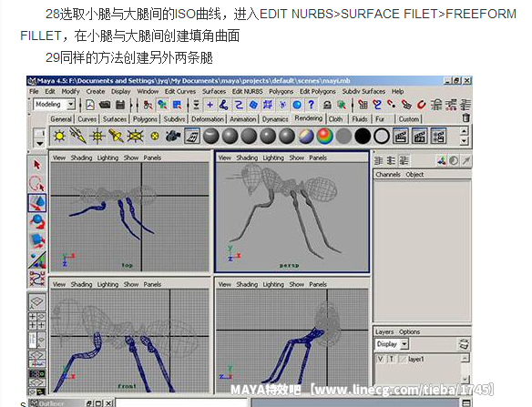
Task: Click the plus snap icon on status line
Action: coord(210,105)
